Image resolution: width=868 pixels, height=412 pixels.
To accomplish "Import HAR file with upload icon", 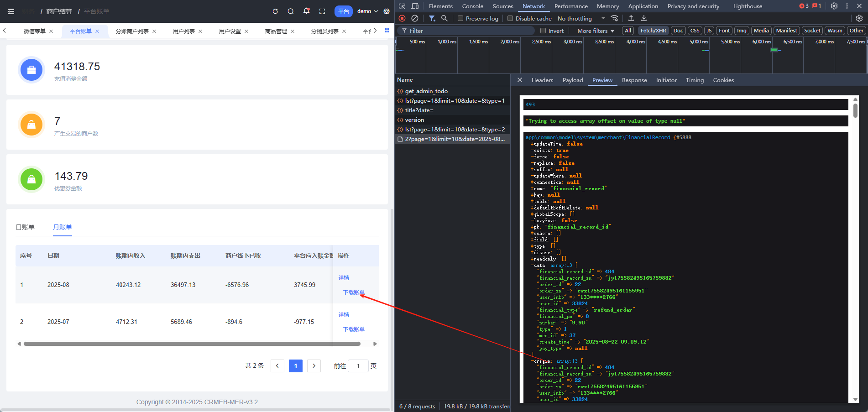I will (x=631, y=18).
